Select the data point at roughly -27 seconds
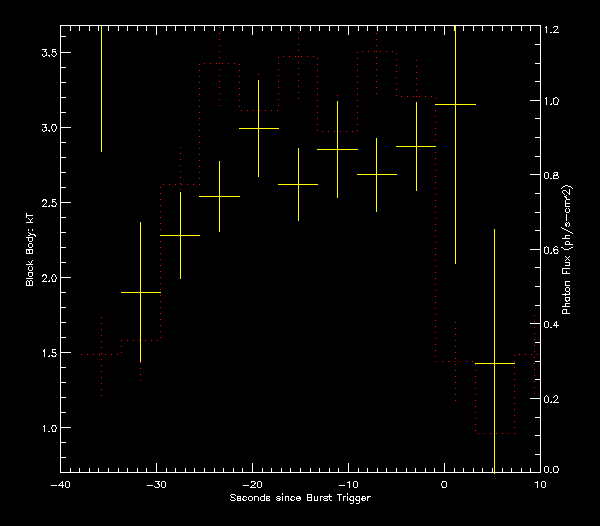600x526 pixels. (x=180, y=236)
